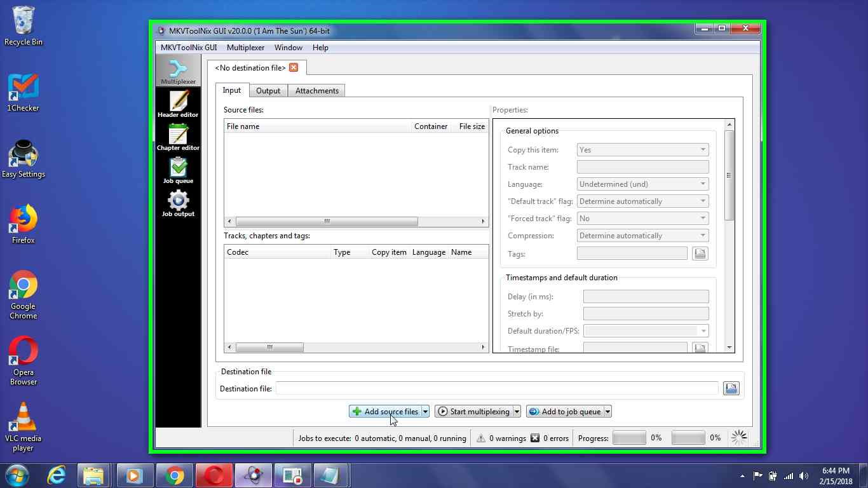Open the Window menu
This screenshot has width=868, height=488.
click(x=288, y=48)
